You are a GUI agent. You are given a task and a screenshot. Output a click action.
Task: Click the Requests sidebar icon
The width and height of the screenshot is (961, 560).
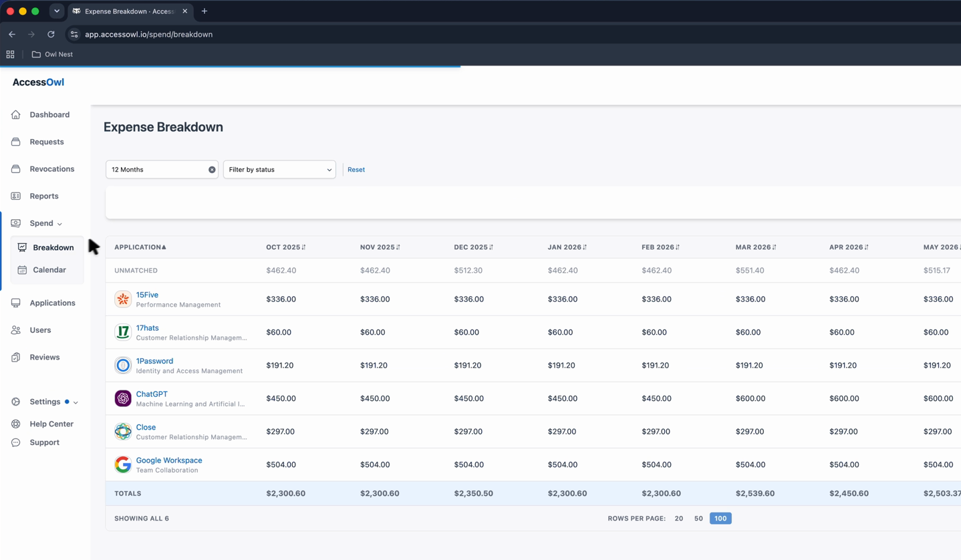click(x=16, y=142)
